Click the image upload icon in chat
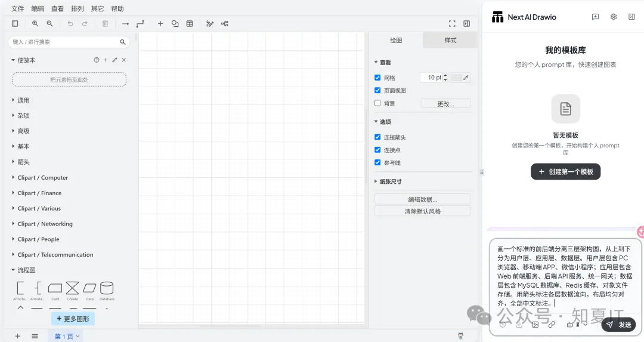 [x=535, y=324]
